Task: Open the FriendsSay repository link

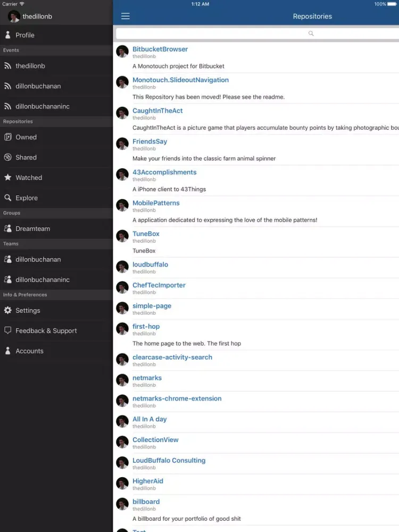Action: pyautogui.click(x=149, y=141)
